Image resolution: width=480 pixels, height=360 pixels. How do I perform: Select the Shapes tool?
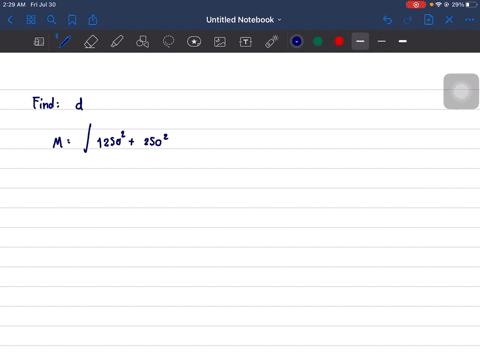click(x=142, y=42)
